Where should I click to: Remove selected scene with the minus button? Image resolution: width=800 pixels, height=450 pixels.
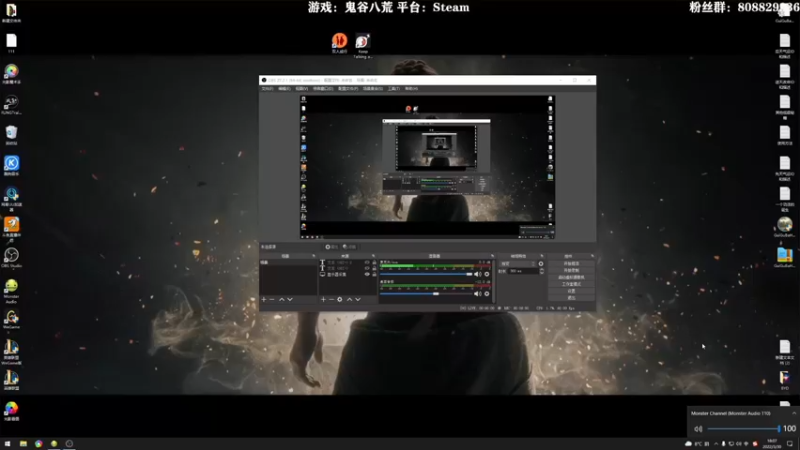(272, 299)
